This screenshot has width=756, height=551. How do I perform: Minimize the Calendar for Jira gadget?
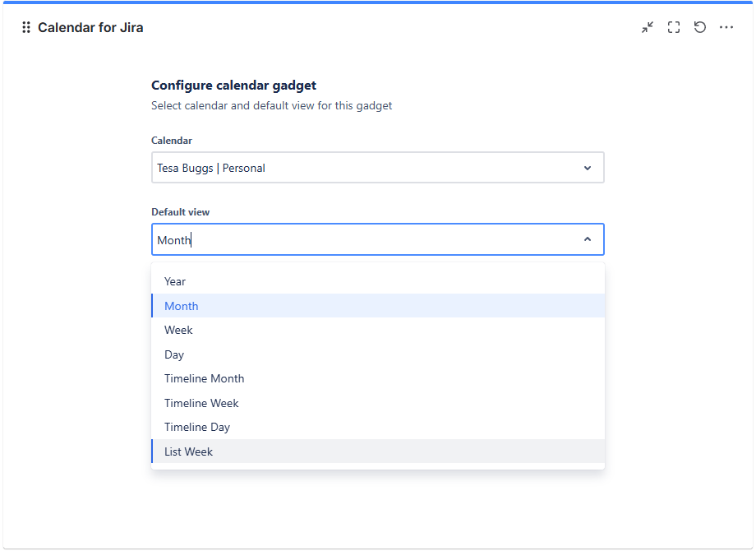click(648, 27)
